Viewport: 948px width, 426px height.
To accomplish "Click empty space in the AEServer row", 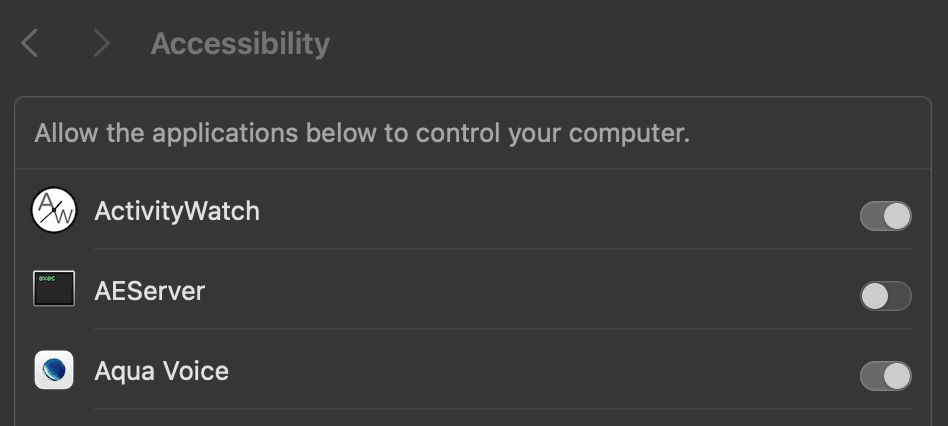I will (550, 292).
